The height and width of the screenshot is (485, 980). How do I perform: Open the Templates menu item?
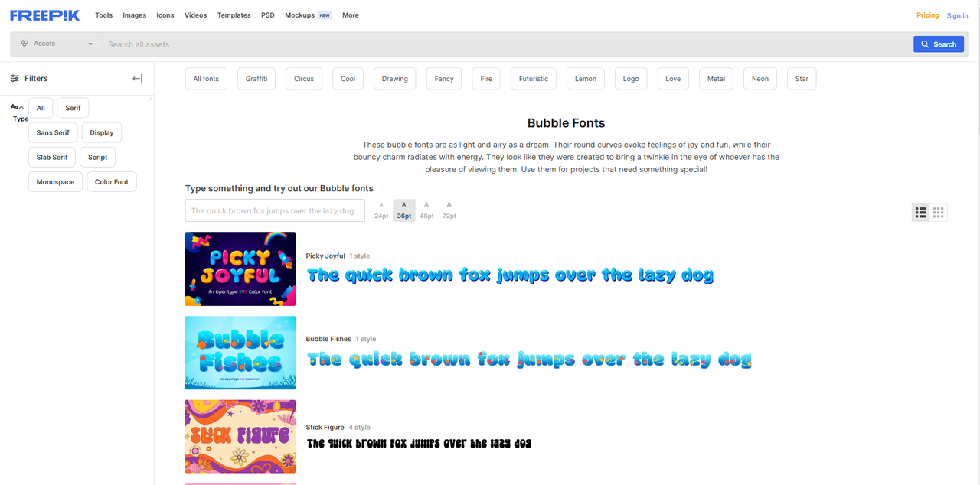pyautogui.click(x=234, y=15)
